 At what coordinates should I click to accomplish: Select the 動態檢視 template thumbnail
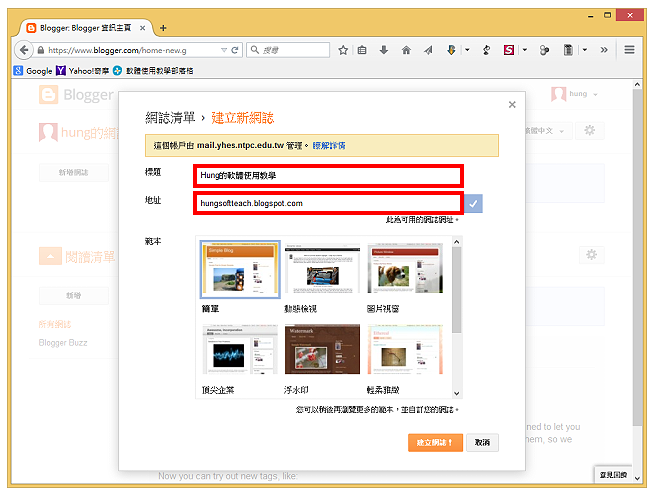click(322, 268)
